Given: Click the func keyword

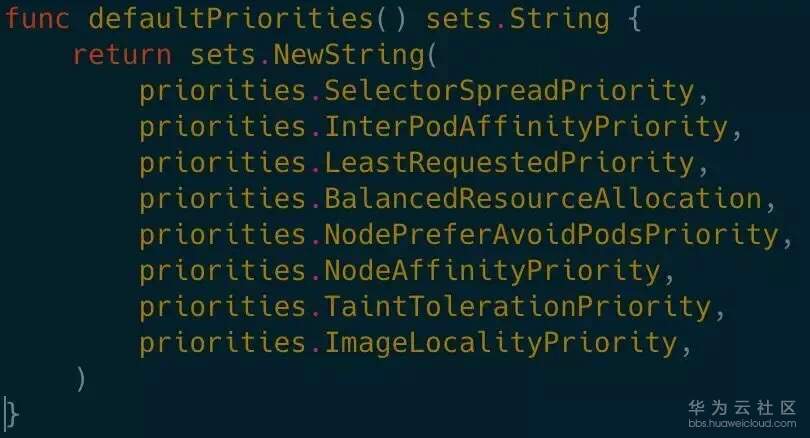Looking at the screenshot, I should (37, 19).
